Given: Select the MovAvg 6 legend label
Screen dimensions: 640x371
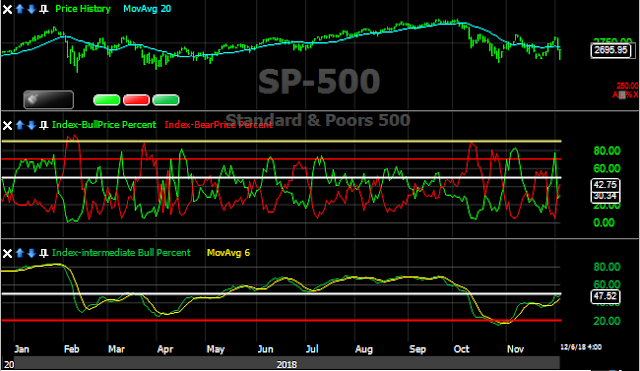Looking at the screenshot, I should pos(228,253).
